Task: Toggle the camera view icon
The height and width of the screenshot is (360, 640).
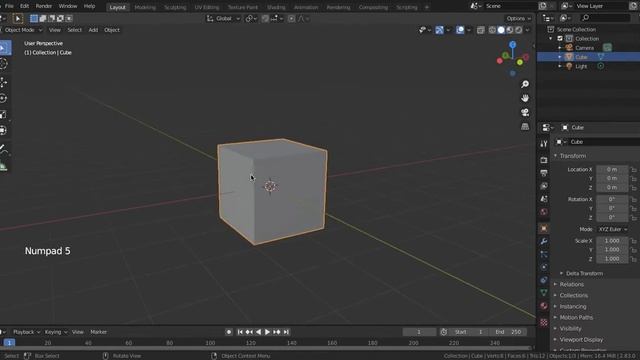Action: click(x=525, y=112)
